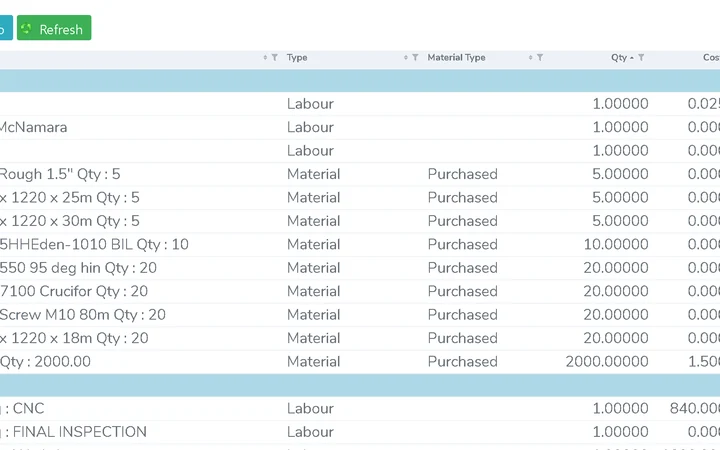Click 5.00000 in the 1220 x 25m row

(620, 197)
